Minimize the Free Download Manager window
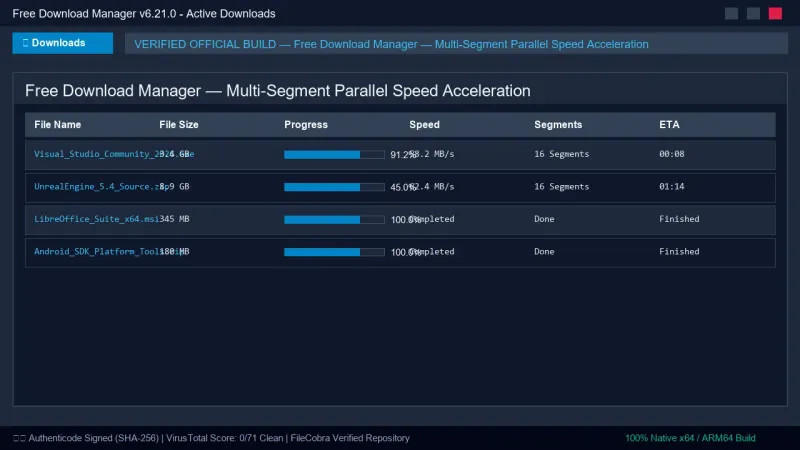This screenshot has height=450, width=800. pos(731,13)
